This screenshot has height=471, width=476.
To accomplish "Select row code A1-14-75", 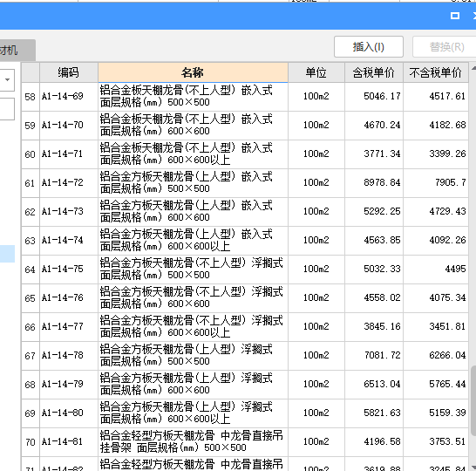I will pyautogui.click(x=69, y=270).
